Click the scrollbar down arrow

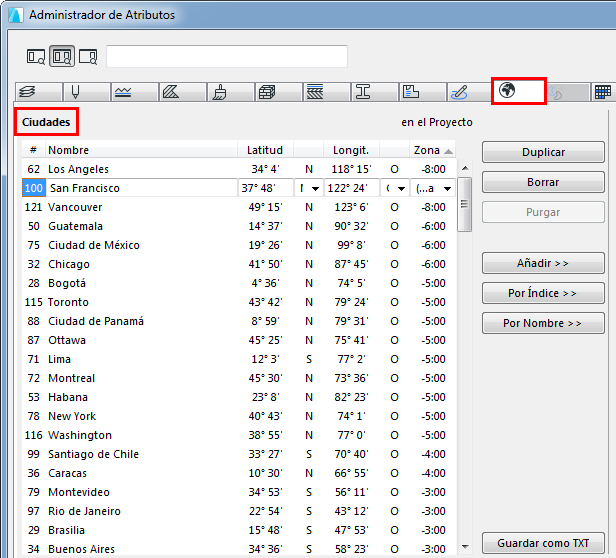point(465,547)
